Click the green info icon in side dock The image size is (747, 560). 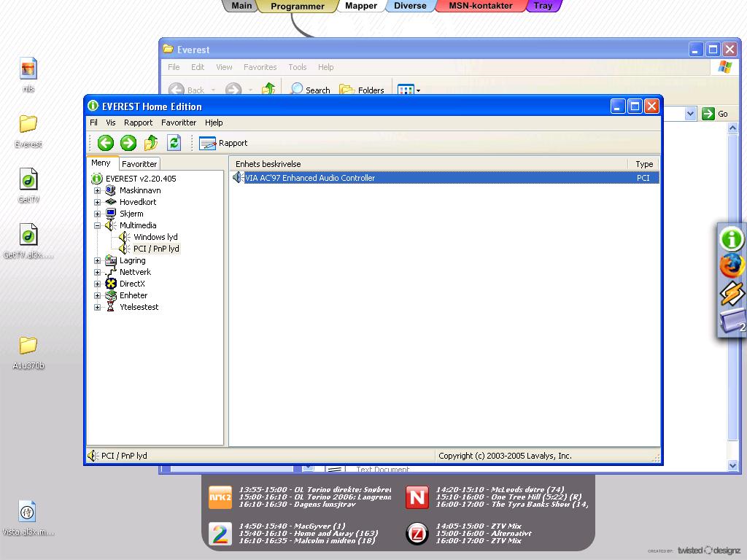click(731, 238)
